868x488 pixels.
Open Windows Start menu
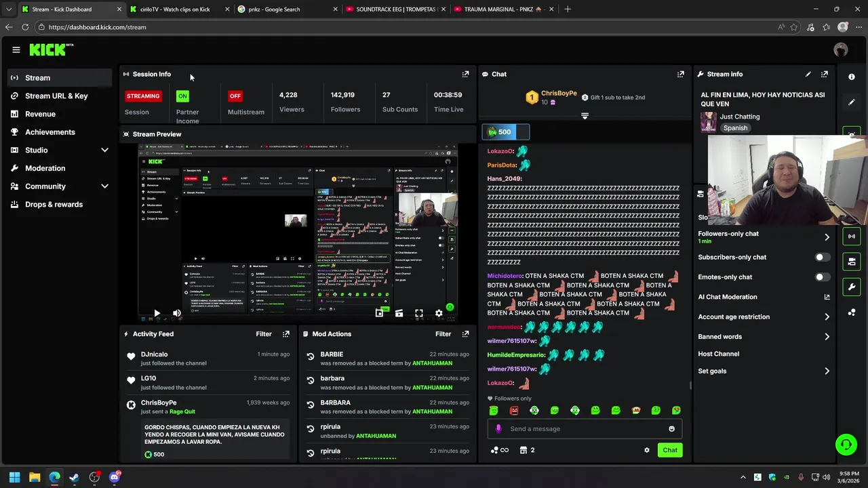point(14,477)
